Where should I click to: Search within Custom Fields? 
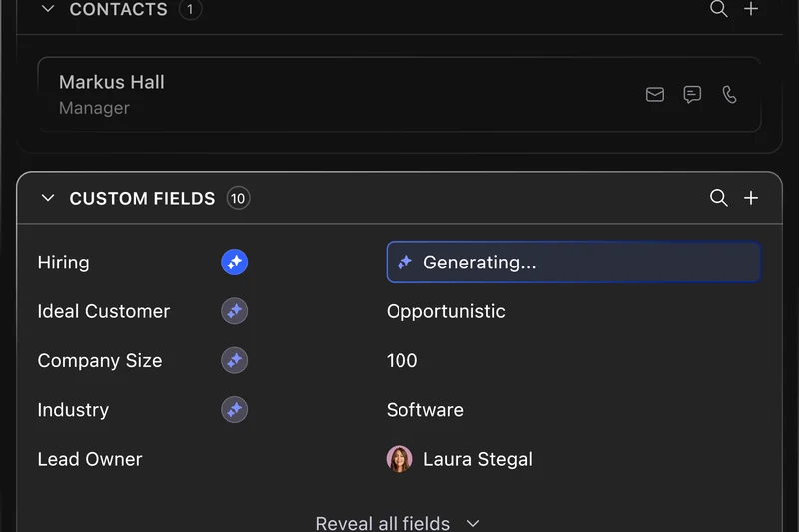pos(718,198)
